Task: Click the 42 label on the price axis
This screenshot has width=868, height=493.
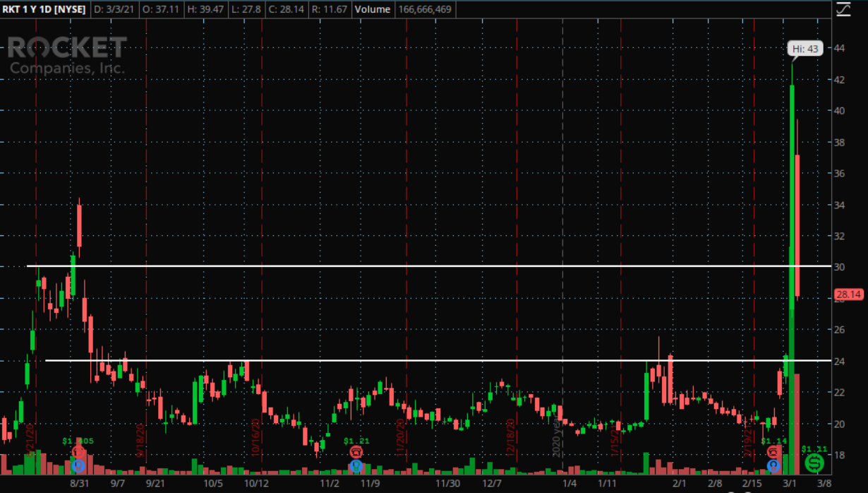Action: (840, 79)
